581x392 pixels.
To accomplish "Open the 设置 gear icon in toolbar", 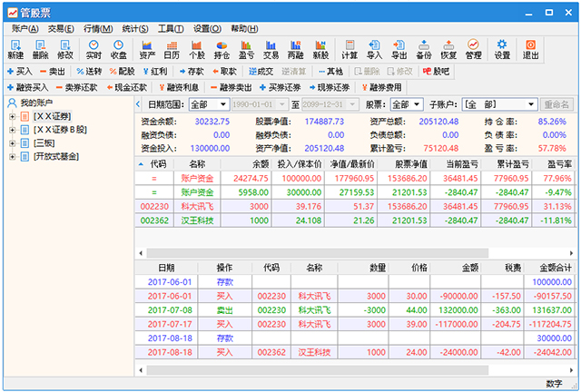I will 502,50.
